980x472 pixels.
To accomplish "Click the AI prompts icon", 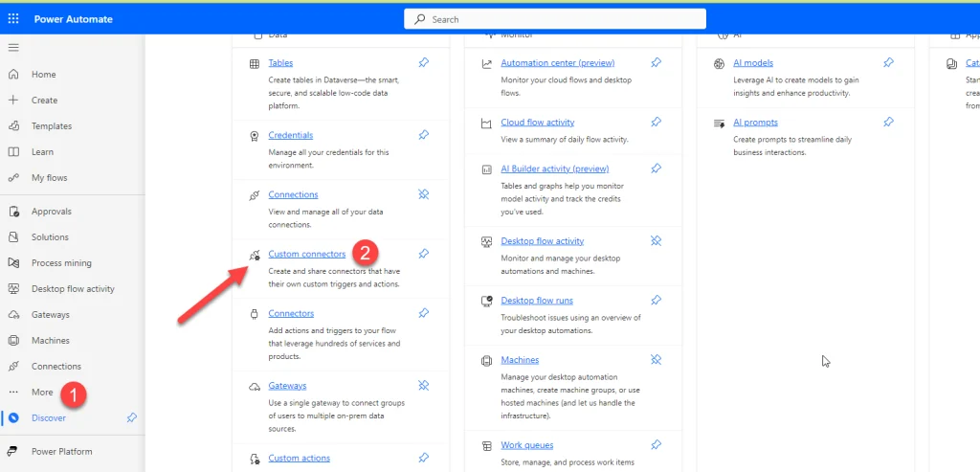I will pyautogui.click(x=720, y=124).
